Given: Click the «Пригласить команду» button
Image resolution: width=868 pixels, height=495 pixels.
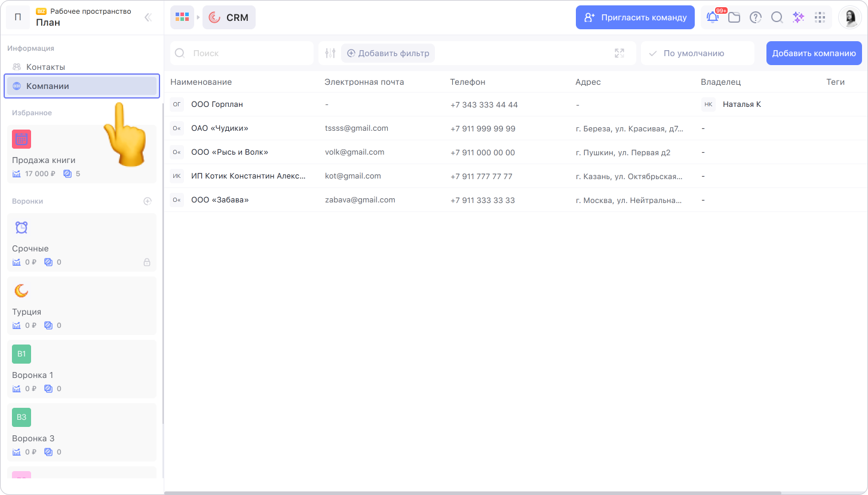Looking at the screenshot, I should click(x=635, y=17).
